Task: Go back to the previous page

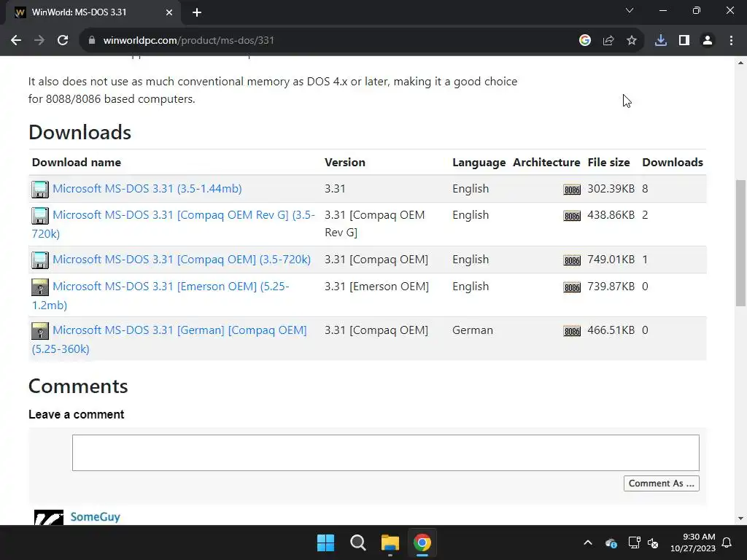Action: 16,41
